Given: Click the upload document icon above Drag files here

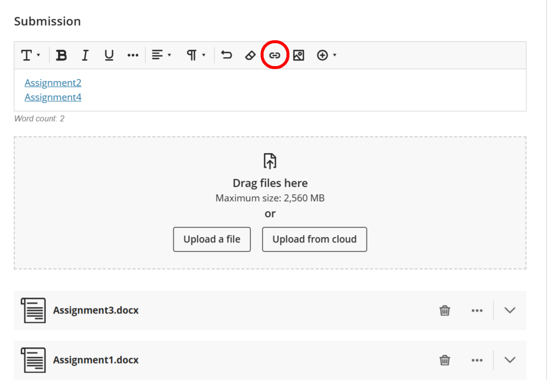Looking at the screenshot, I should (x=270, y=161).
